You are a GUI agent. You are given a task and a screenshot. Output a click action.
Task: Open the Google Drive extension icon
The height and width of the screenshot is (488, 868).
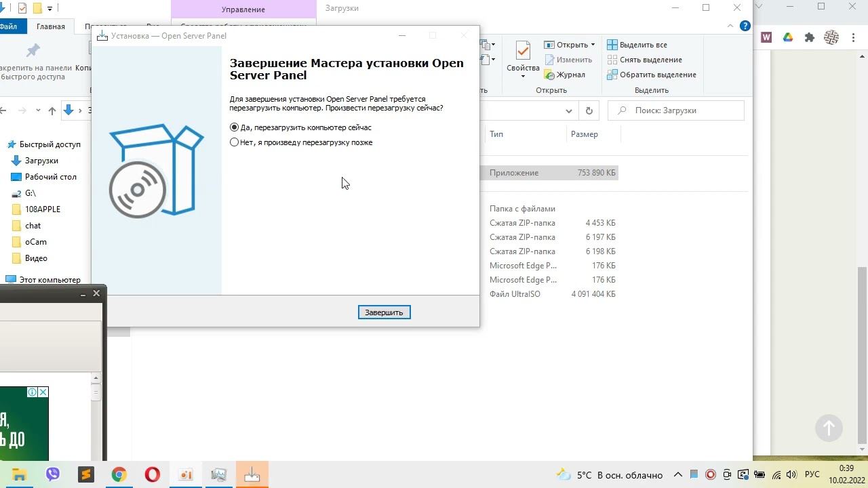pos(788,37)
